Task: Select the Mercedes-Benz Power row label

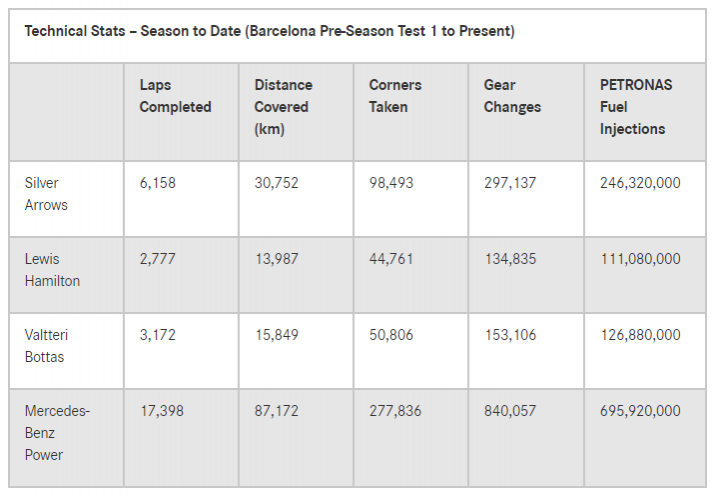Action: coord(57,433)
